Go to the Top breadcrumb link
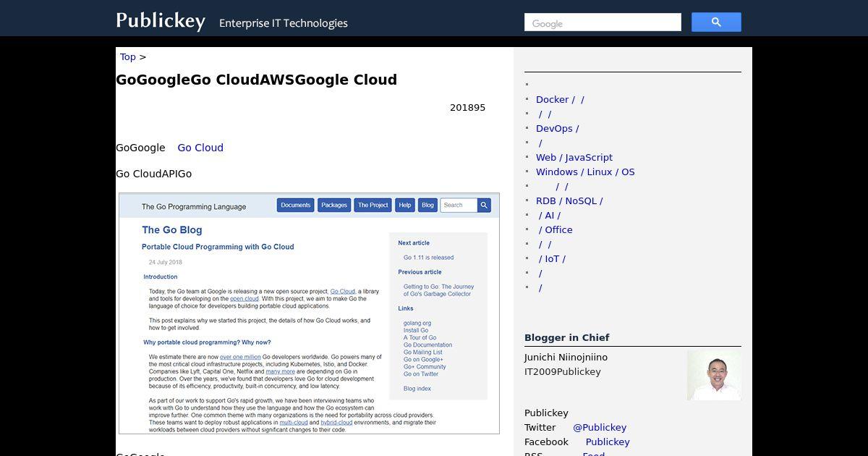The width and height of the screenshot is (868, 456). click(128, 57)
